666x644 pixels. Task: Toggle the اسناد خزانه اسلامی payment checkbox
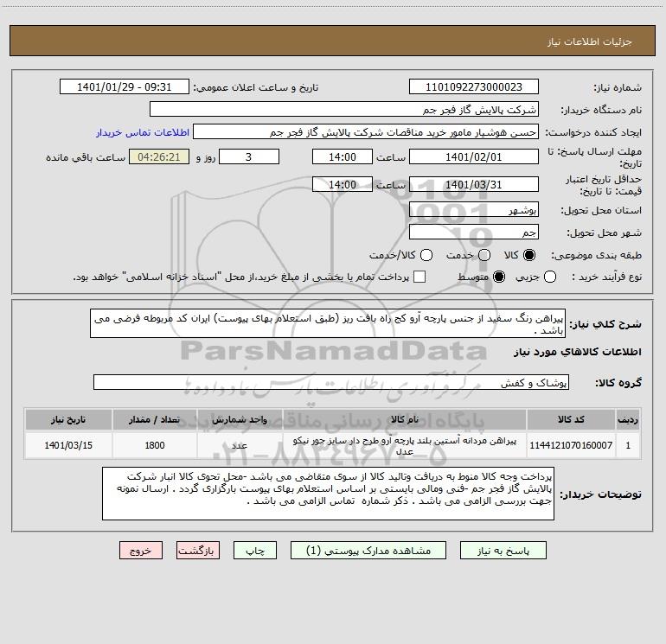click(x=419, y=277)
